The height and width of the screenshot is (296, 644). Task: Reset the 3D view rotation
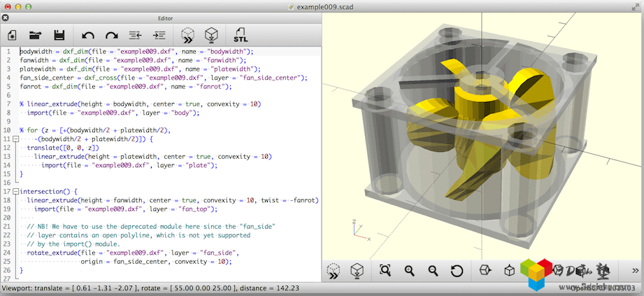[x=457, y=271]
